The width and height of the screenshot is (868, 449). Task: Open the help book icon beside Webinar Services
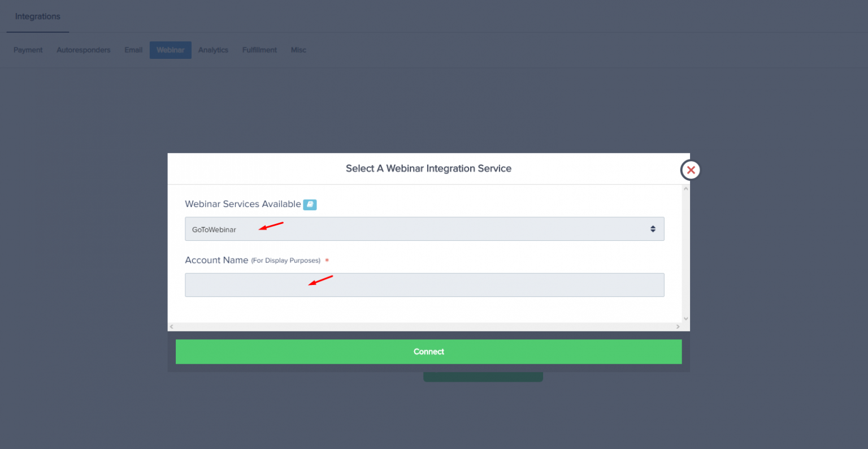point(310,205)
